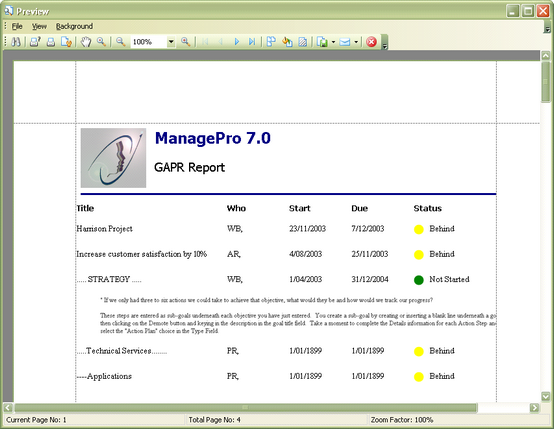Click the yellow status dot for Harrison Project

pyautogui.click(x=419, y=230)
